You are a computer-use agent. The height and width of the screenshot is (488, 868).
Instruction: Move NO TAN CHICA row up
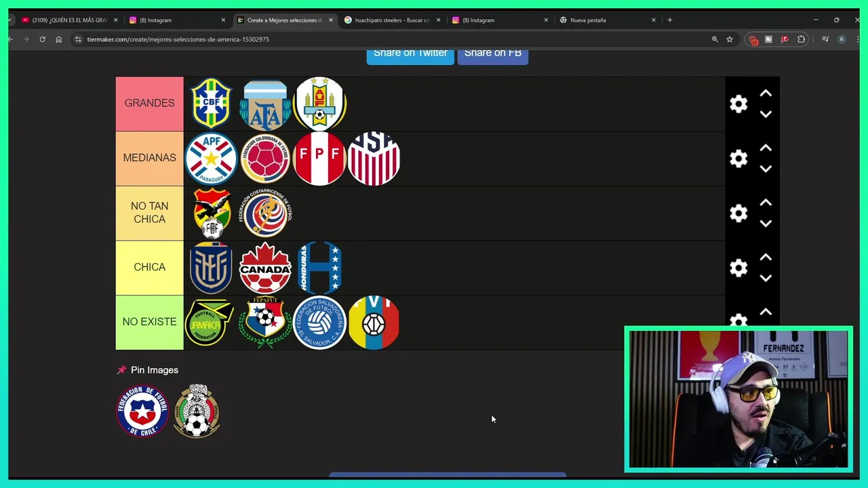[x=766, y=203]
